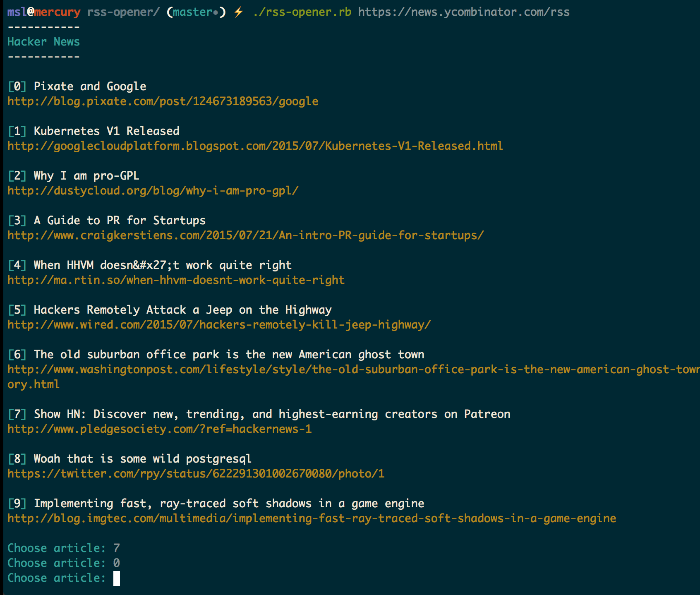Open the blog.pixate.com article link
Image resolution: width=700 pixels, height=595 pixels.
(163, 101)
